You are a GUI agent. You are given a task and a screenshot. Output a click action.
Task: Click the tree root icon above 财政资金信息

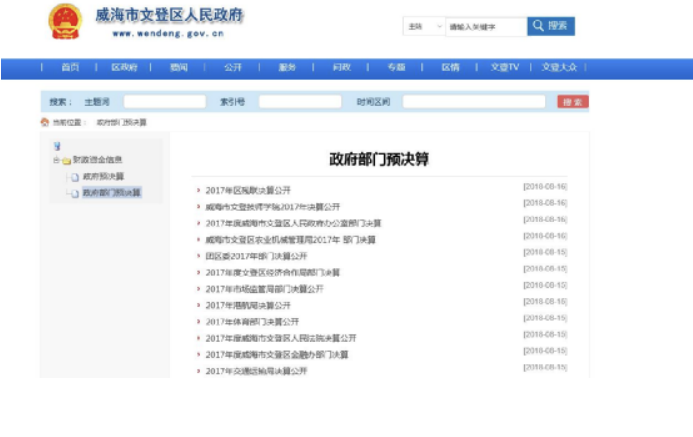[57, 146]
